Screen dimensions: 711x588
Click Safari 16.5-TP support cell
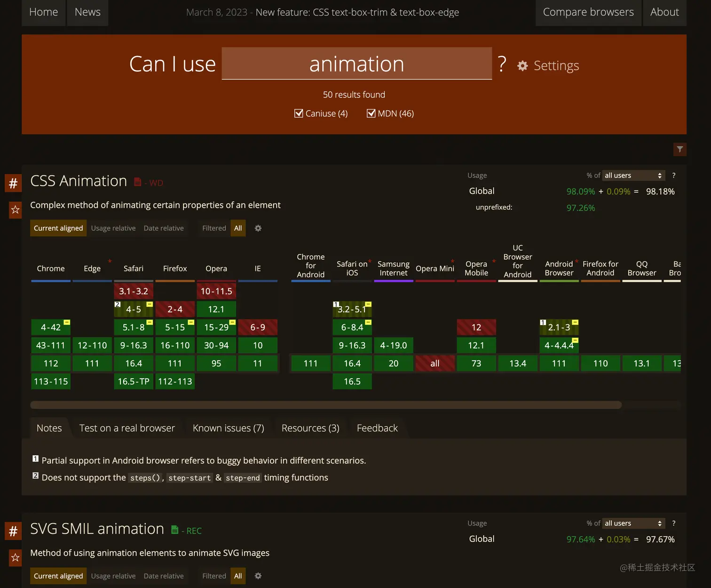point(134,381)
